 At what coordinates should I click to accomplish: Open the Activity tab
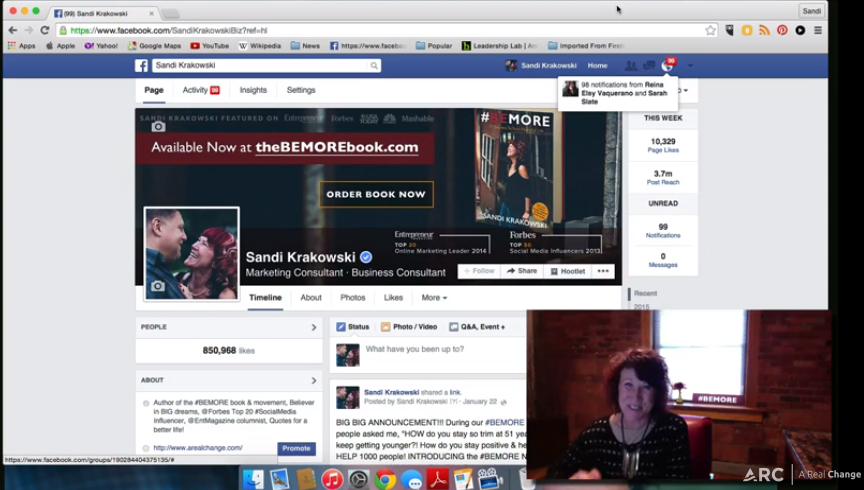point(201,90)
